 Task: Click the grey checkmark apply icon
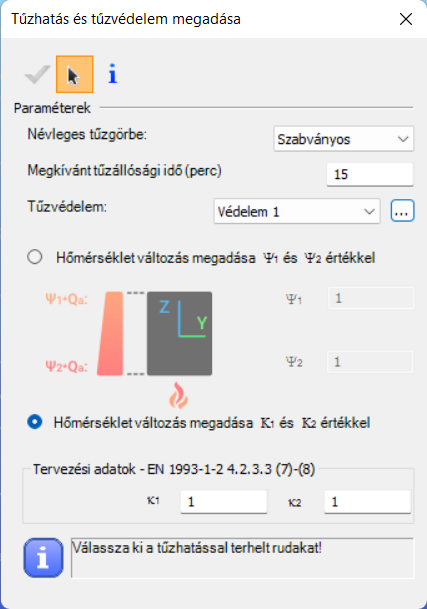point(37,74)
